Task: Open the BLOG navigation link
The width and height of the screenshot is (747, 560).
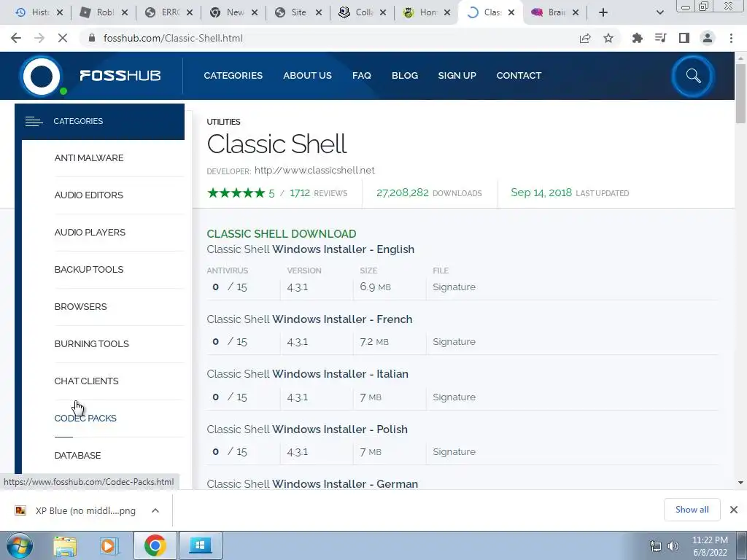Action: pyautogui.click(x=404, y=76)
